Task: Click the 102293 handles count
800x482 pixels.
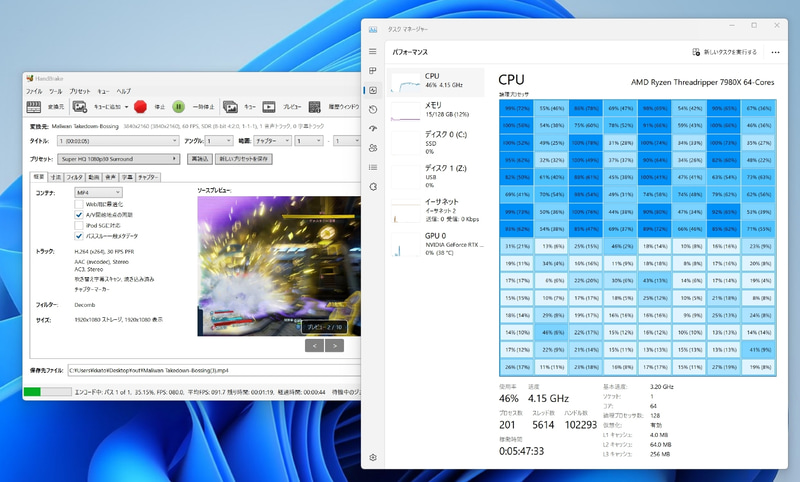Action: point(581,425)
